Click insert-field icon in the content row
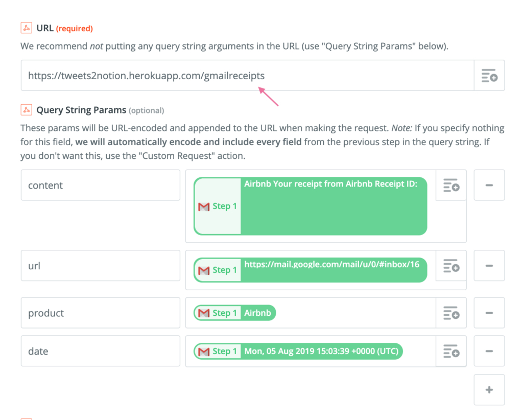Image resolution: width=523 pixels, height=420 pixels. tap(451, 185)
